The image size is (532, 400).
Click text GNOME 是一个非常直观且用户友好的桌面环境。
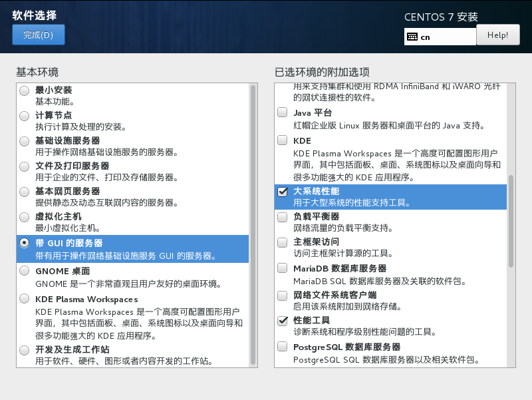click(128, 284)
